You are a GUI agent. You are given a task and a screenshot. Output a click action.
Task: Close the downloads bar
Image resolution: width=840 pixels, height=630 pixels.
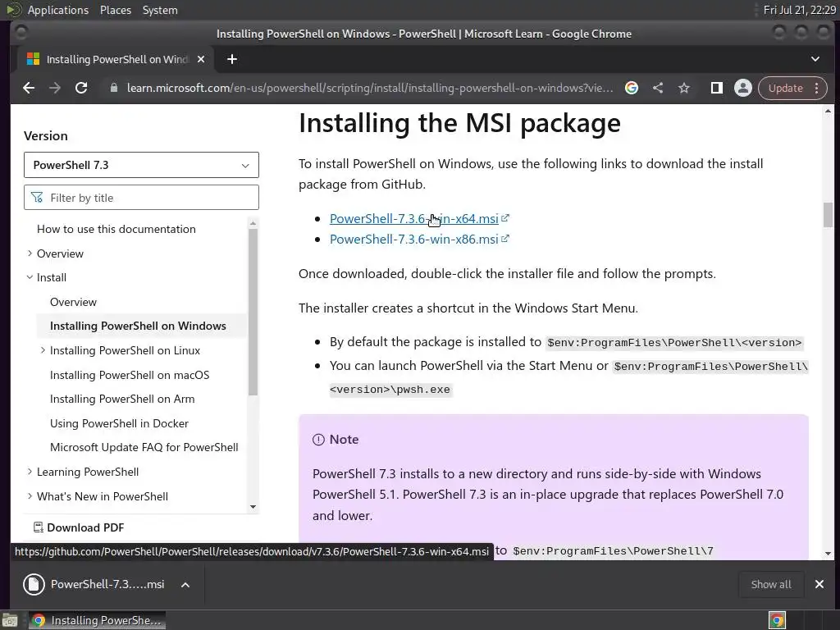click(x=819, y=584)
